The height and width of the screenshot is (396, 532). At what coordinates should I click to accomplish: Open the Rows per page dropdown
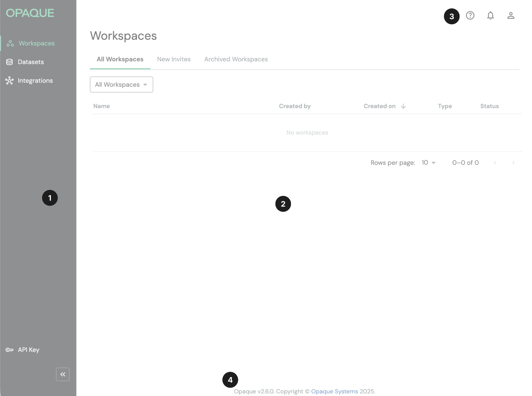coord(428,163)
